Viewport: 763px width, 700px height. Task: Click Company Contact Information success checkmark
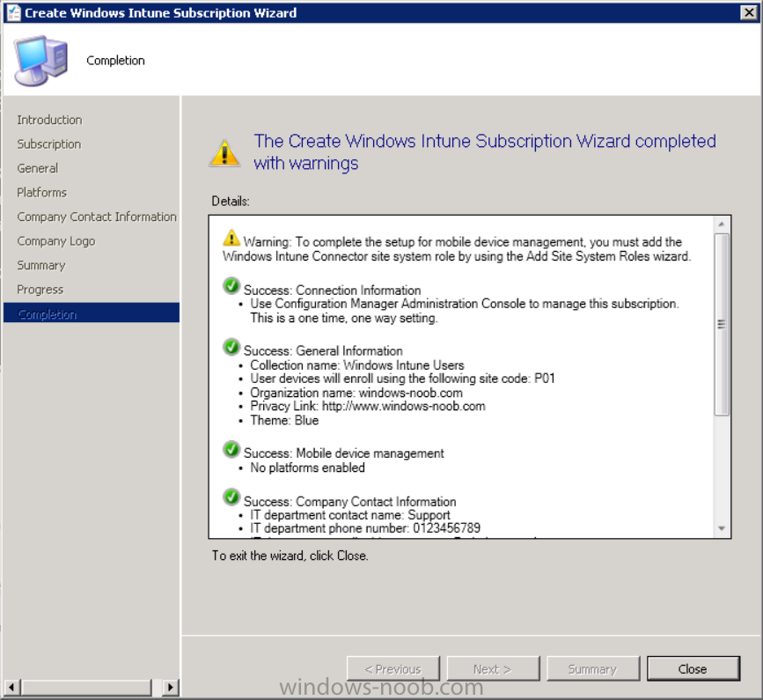point(231,497)
